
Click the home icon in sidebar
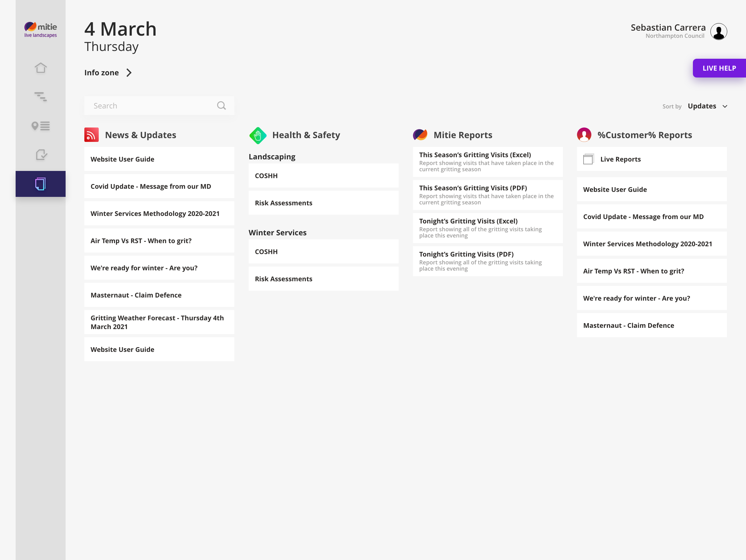point(41,68)
